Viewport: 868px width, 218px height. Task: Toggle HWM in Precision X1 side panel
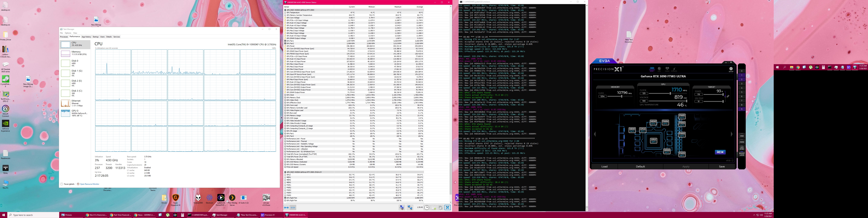click(x=742, y=142)
